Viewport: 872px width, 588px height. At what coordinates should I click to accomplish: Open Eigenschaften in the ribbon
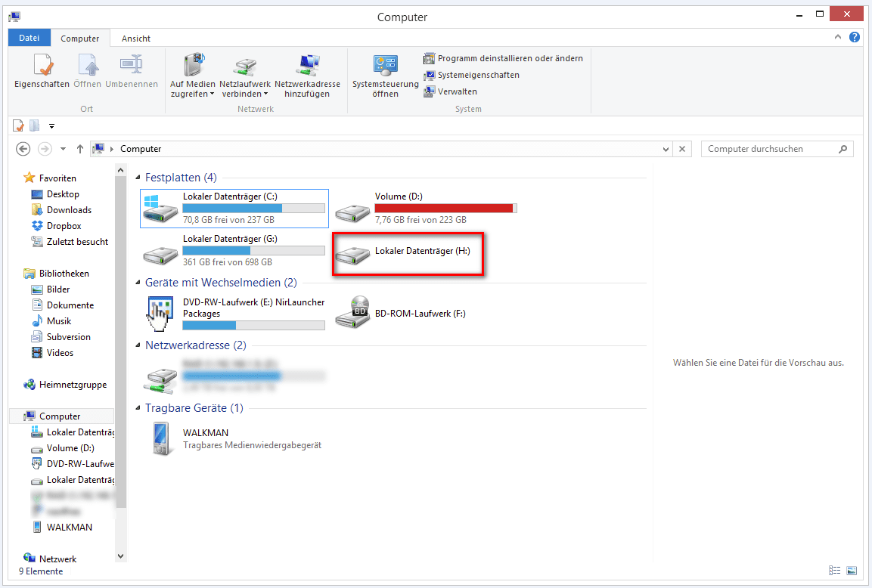[42, 70]
